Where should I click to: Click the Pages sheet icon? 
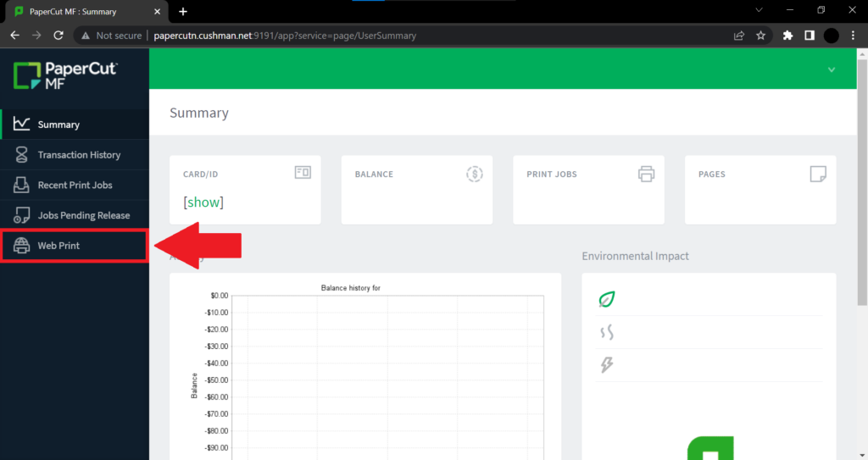(x=818, y=174)
